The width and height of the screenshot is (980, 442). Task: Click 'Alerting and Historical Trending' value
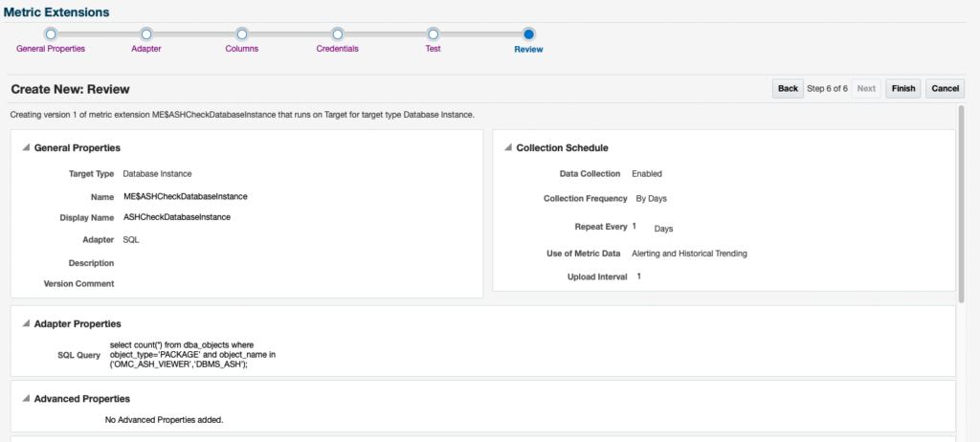tap(689, 254)
